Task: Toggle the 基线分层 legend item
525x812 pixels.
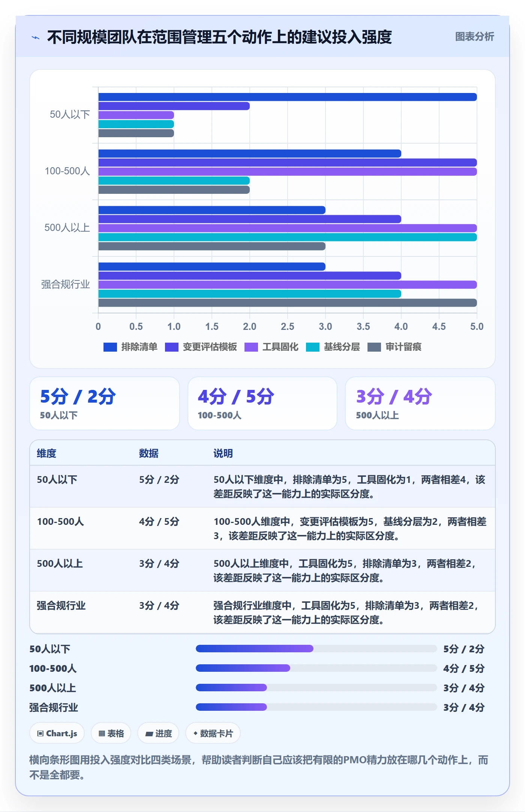Action: tap(333, 347)
